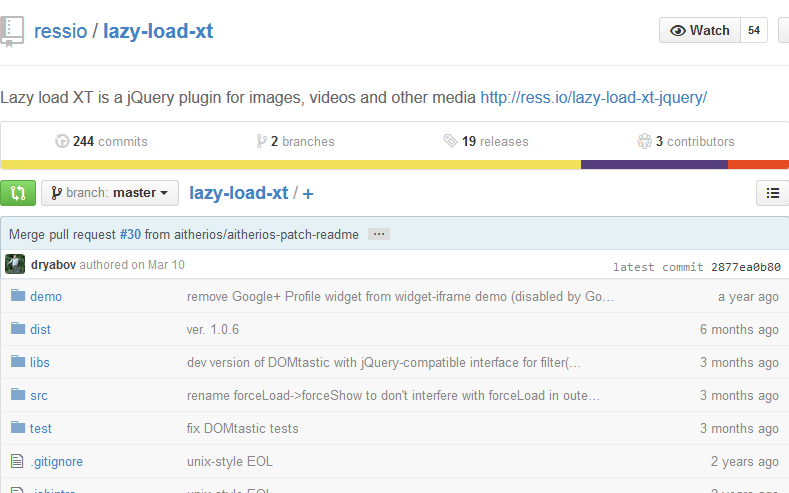Open the libs folder
The width and height of the screenshot is (789, 493).
40,362
